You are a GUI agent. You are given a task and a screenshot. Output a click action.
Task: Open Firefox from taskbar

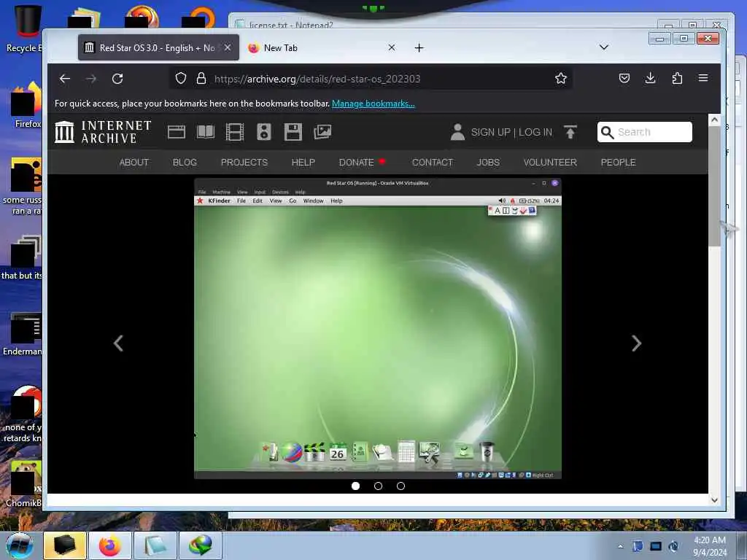point(110,545)
